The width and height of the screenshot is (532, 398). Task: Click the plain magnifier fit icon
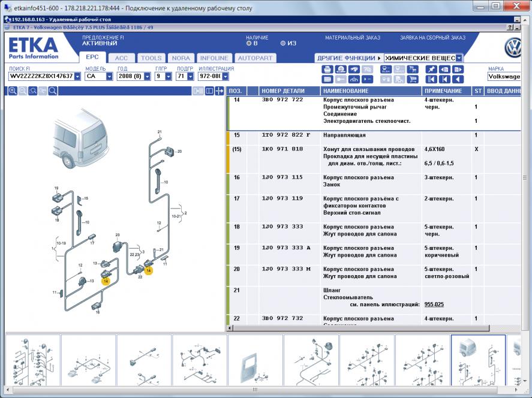tap(53, 91)
